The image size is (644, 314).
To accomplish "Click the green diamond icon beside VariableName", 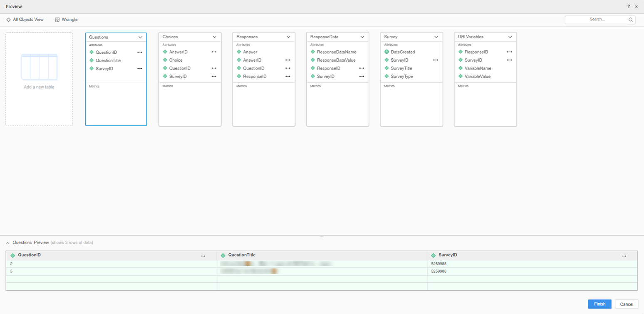I will point(461,68).
